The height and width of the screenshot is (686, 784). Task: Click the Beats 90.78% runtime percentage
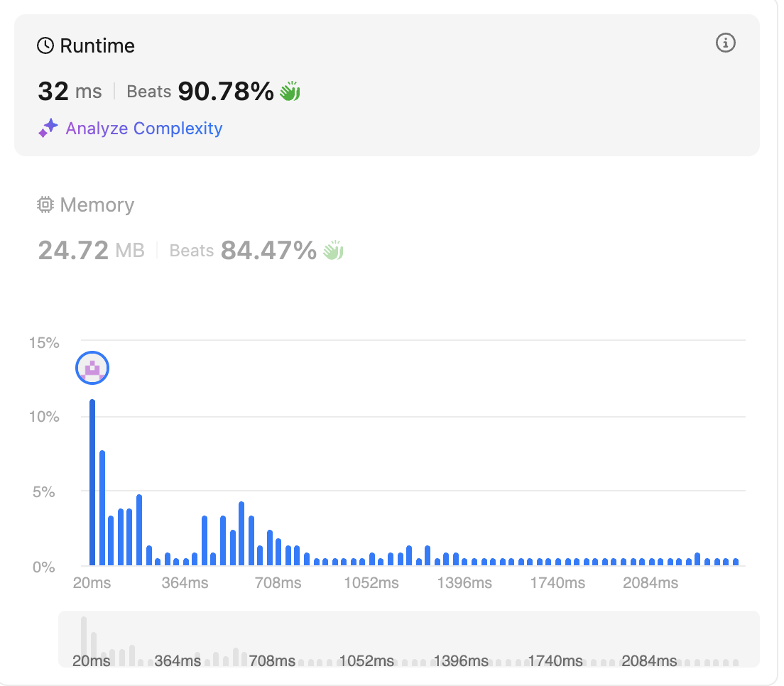click(x=225, y=92)
